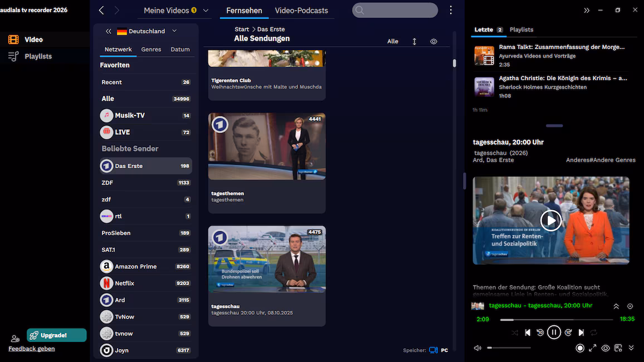Toggle repeat mode in the player
Screen dimensions: 644x362
(x=594, y=332)
